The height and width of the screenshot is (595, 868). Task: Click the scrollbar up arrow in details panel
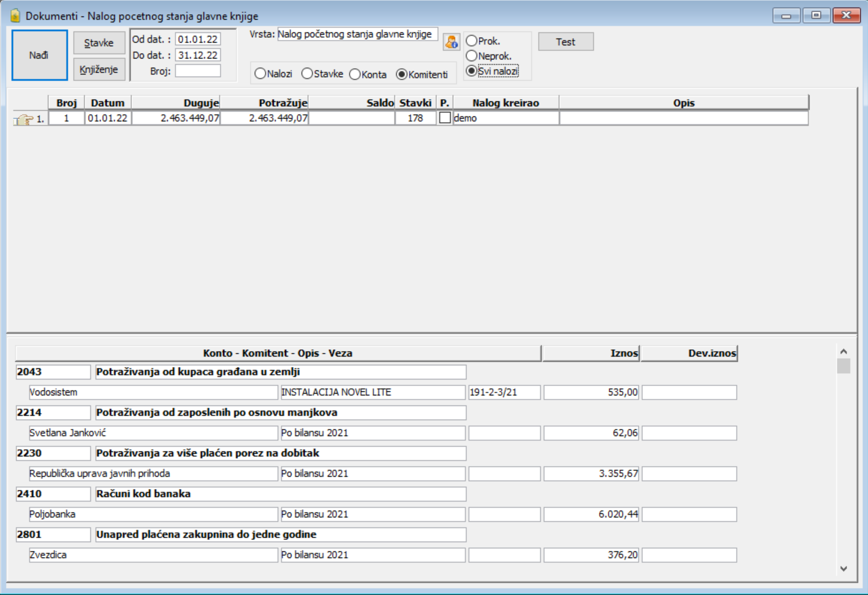pyautogui.click(x=843, y=351)
